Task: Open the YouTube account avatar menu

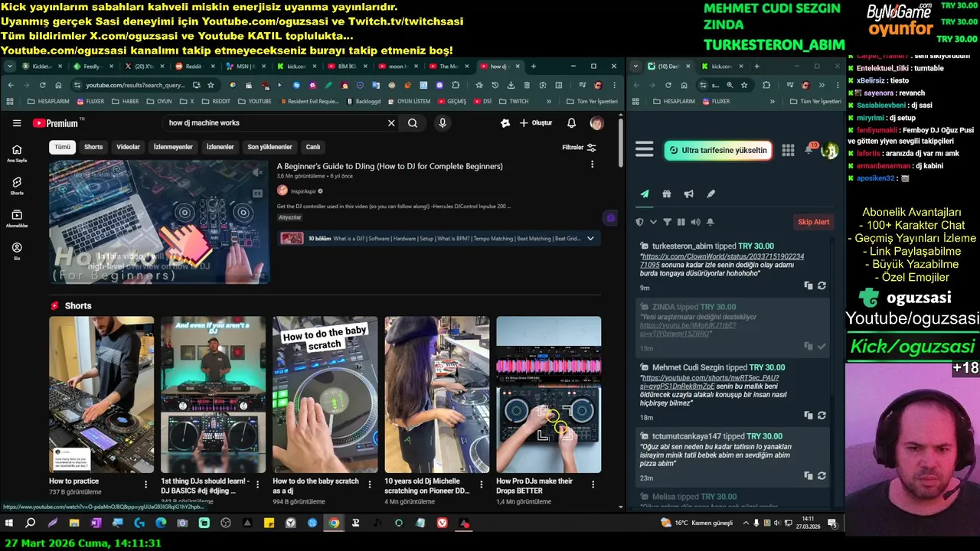Action: coord(596,123)
